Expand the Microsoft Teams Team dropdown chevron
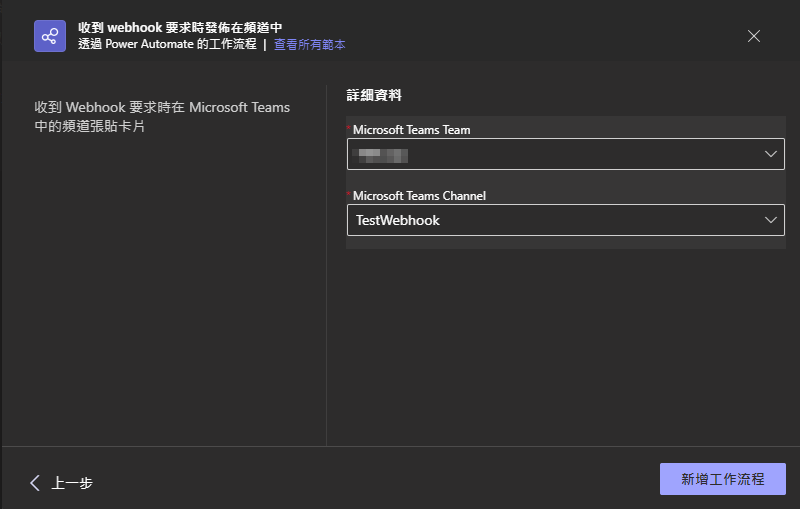This screenshot has height=509, width=800. 770,154
